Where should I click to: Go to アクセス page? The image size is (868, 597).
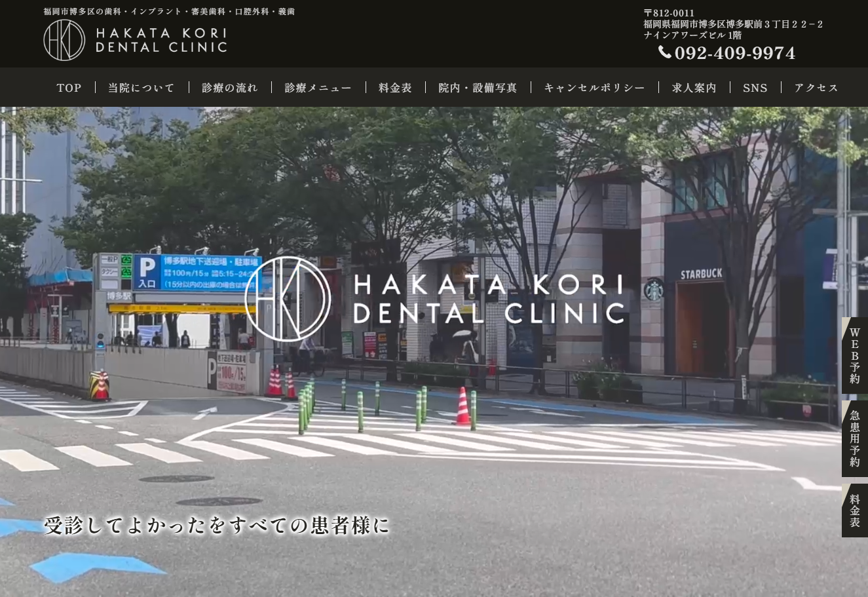pyautogui.click(x=816, y=88)
